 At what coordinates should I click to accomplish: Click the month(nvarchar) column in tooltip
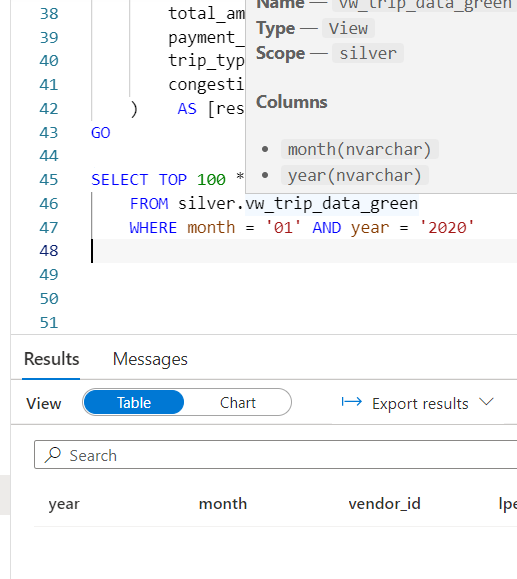359,150
